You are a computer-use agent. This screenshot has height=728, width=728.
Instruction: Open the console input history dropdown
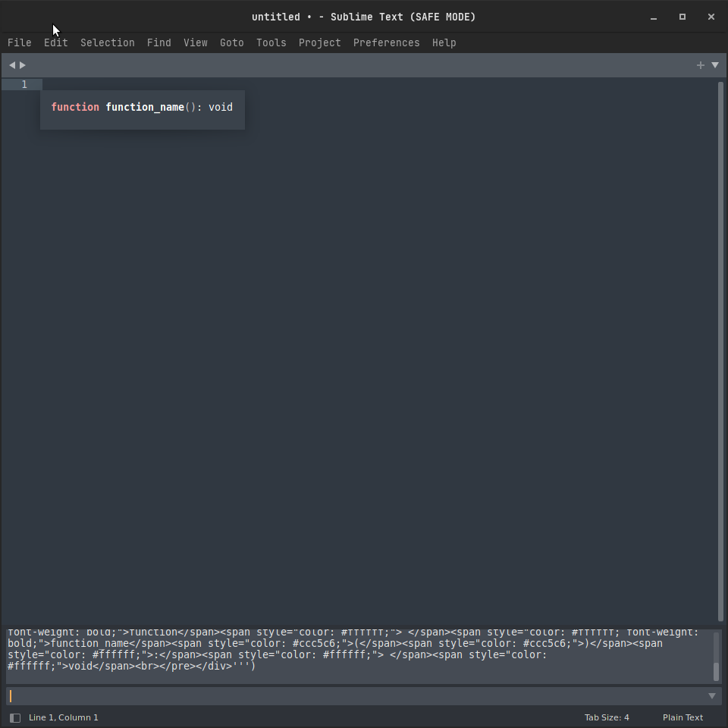712,695
